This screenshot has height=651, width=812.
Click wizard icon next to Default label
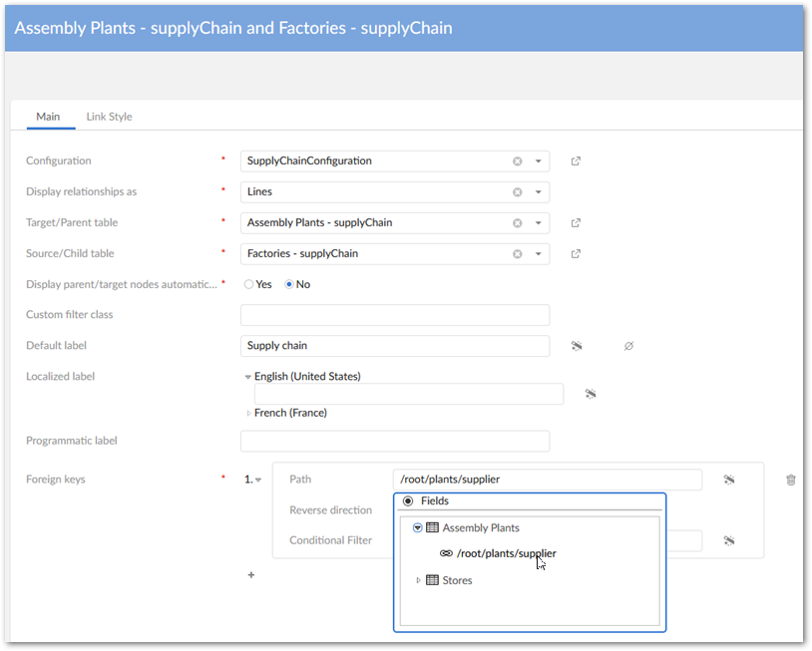pos(577,346)
